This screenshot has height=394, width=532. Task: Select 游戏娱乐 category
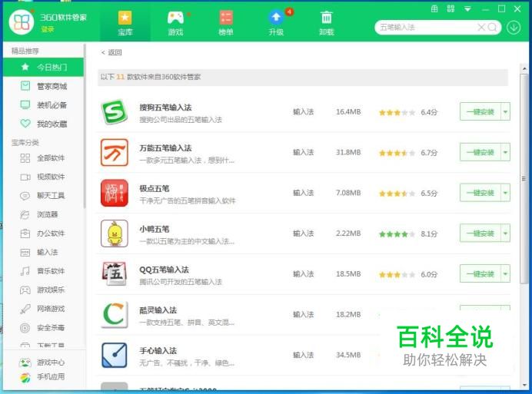[x=43, y=290]
